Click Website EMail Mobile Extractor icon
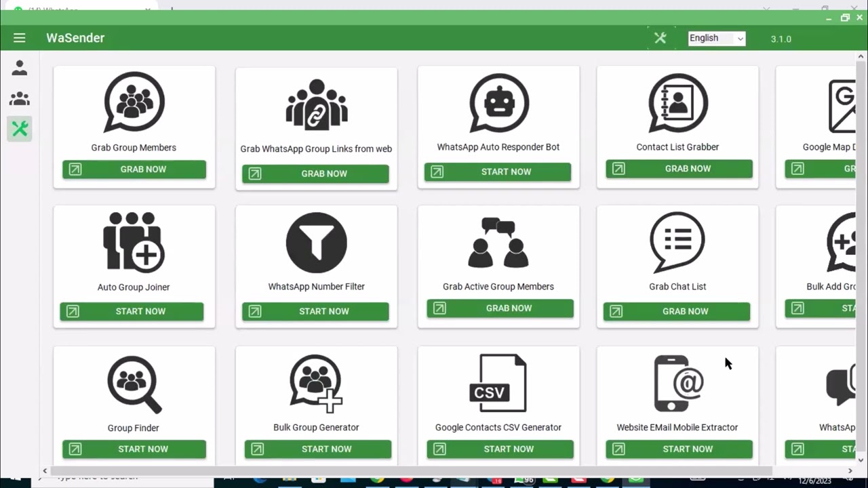This screenshot has width=868, height=488. 678,384
